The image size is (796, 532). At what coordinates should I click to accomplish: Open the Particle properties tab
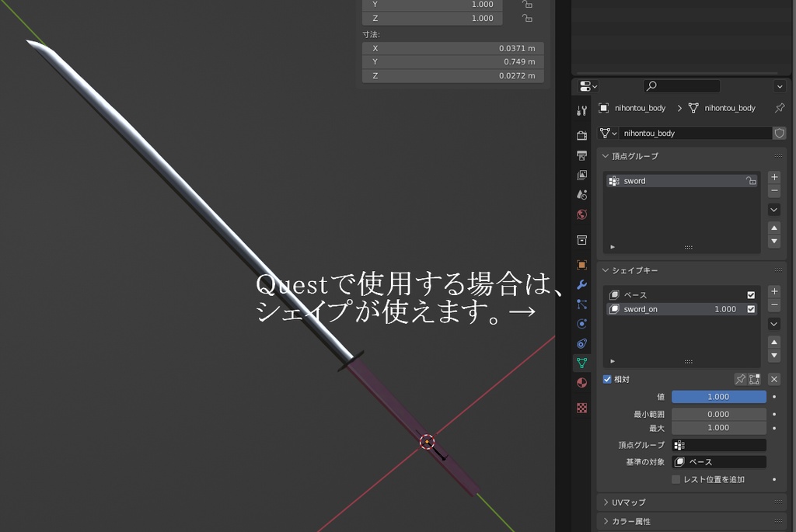[x=581, y=304]
